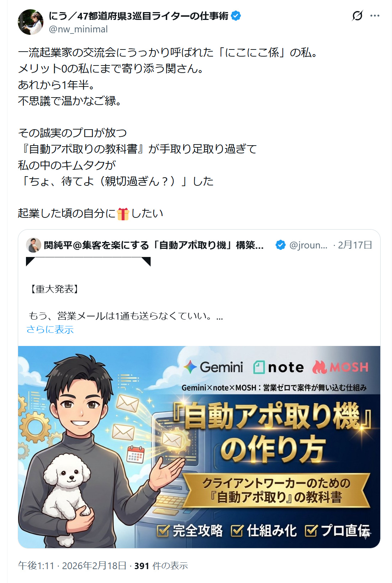
Task: Click the プロ直伝 checkbox in the banner
Action: 311,531
